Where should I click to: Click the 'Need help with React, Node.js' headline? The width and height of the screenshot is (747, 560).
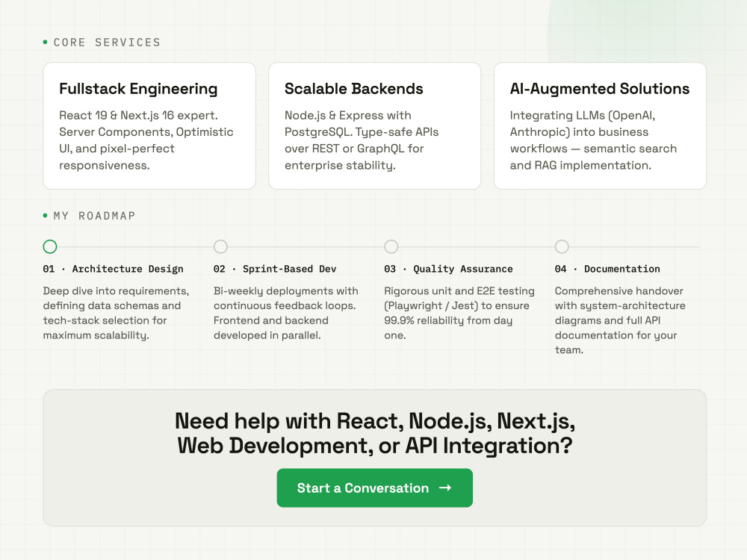375,434
